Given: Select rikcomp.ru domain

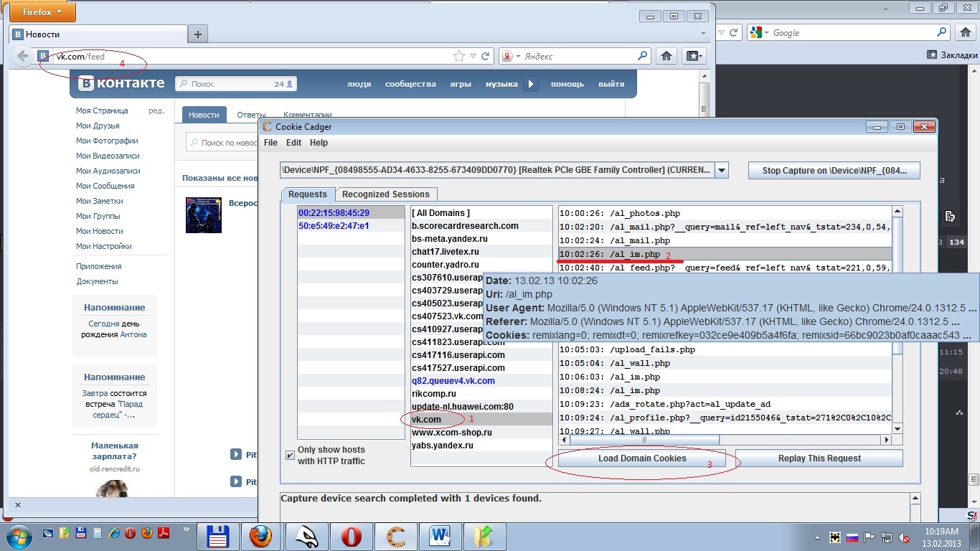Looking at the screenshot, I should point(481,394).
